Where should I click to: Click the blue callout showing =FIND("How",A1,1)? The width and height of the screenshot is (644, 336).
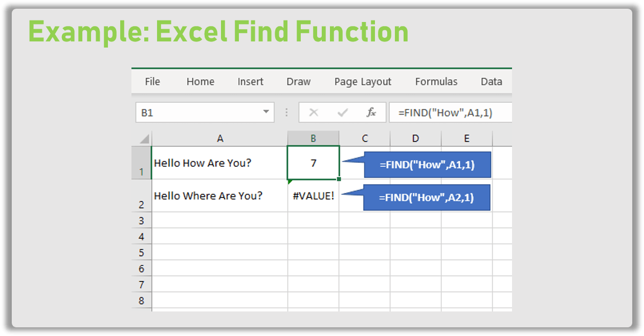tap(428, 165)
